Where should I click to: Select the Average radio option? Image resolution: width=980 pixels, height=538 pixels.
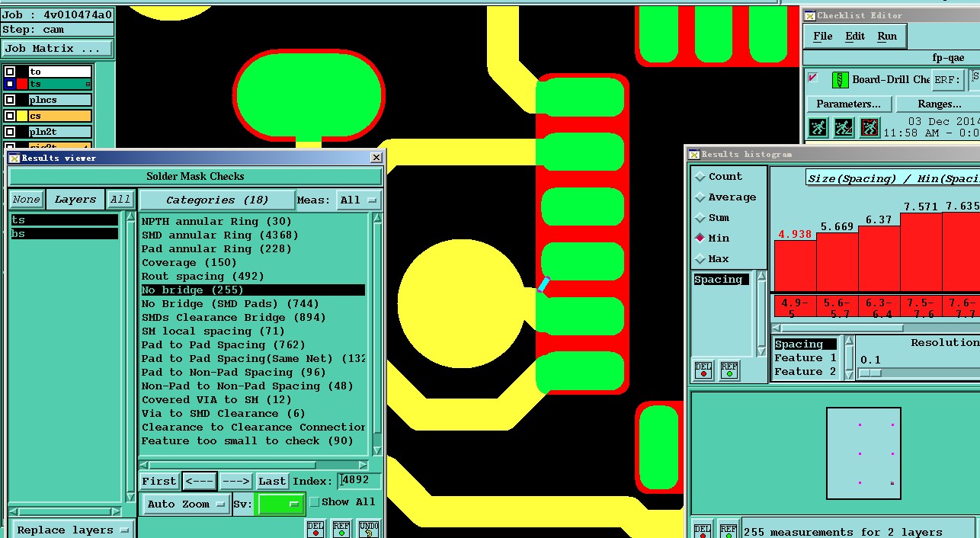tap(700, 197)
